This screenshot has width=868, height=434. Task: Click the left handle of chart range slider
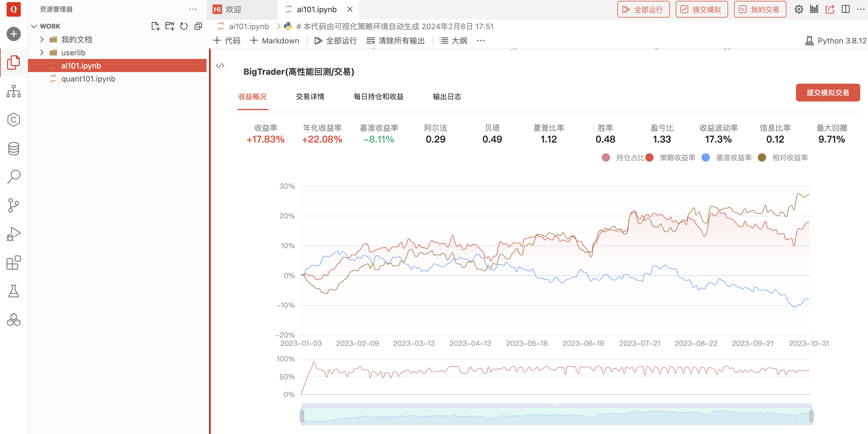coord(302,416)
